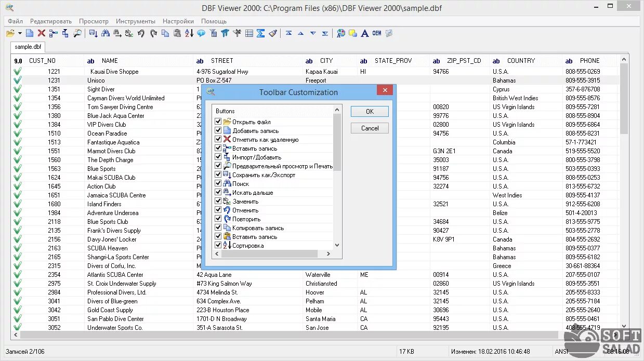The height and width of the screenshot is (361, 644).
Task: Uncheck the Отметить как удаленную checkbox
Action: tap(218, 140)
